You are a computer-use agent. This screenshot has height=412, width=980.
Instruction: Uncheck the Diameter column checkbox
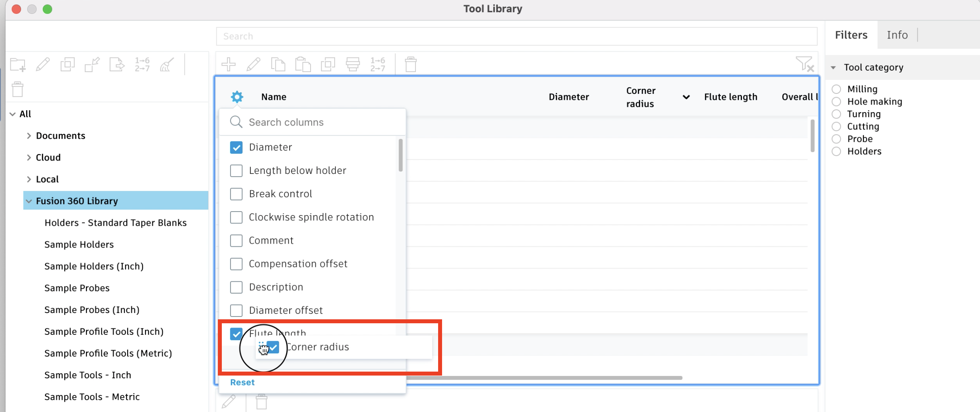tap(236, 147)
